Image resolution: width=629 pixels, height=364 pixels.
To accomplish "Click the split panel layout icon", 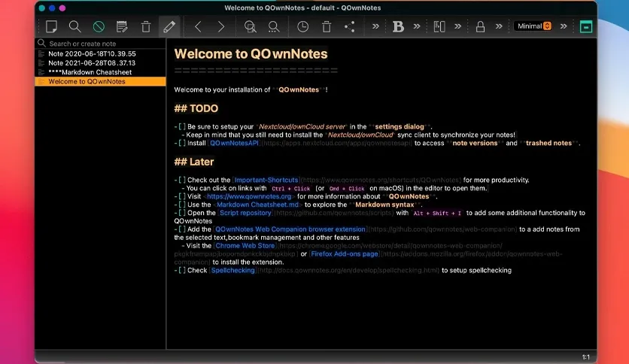I will [x=439, y=26].
